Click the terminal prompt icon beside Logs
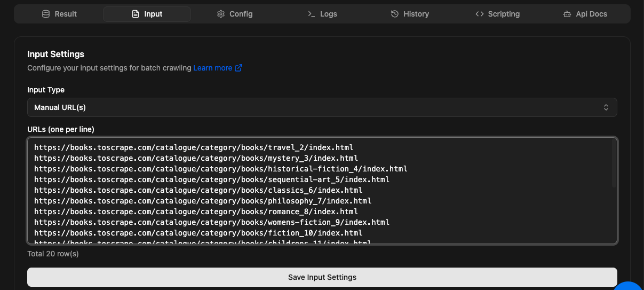 tap(312, 14)
